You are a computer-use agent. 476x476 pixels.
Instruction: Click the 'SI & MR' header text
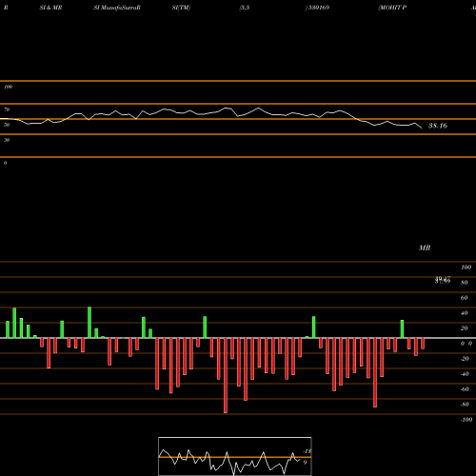(x=50, y=8)
